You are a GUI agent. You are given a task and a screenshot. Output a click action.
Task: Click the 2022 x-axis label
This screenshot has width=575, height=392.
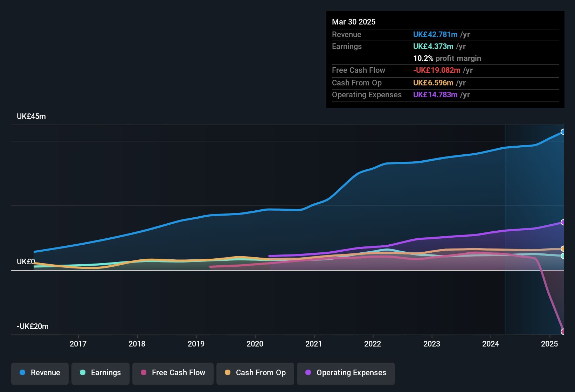[373, 344]
